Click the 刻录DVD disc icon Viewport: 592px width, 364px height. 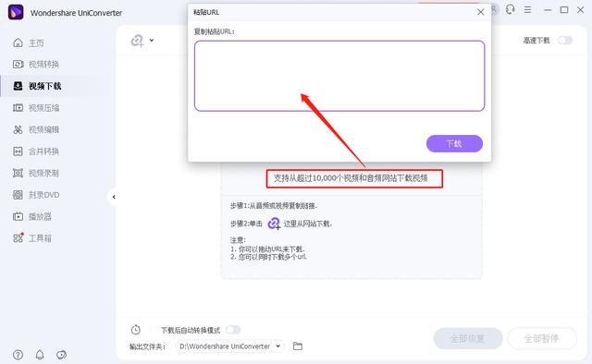tap(18, 195)
